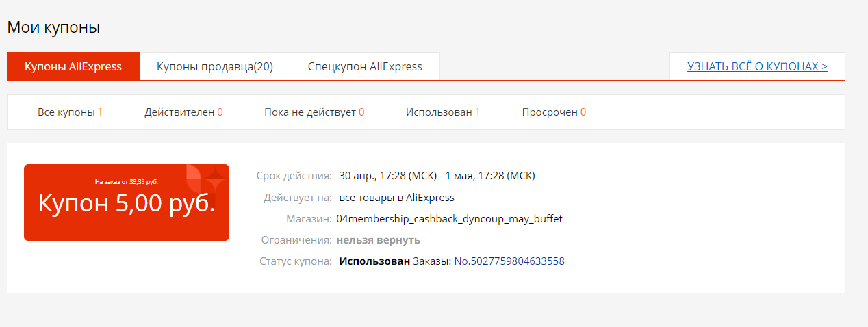The image size is (868, 327).
Task: Click the Срок действия label
Action: coord(294,176)
